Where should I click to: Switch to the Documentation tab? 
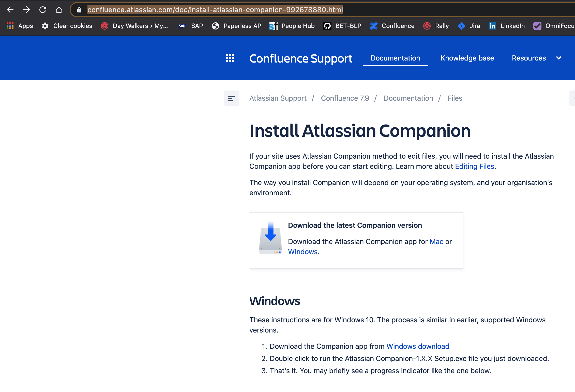(x=395, y=58)
